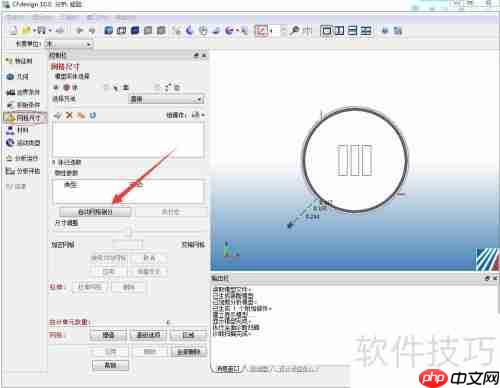The height and width of the screenshot is (388, 500).
Task: Click the orange pencil icon above the list box
Action: point(81,115)
